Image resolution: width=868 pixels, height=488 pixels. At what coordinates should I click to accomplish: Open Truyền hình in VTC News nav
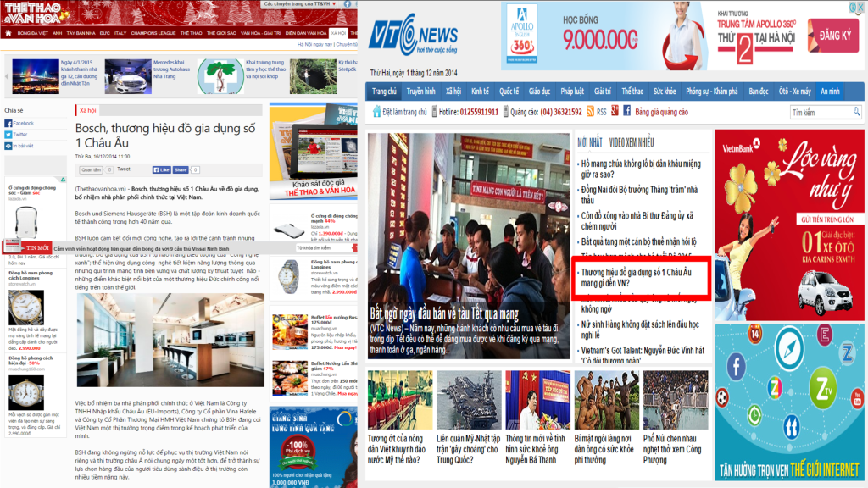click(x=420, y=91)
